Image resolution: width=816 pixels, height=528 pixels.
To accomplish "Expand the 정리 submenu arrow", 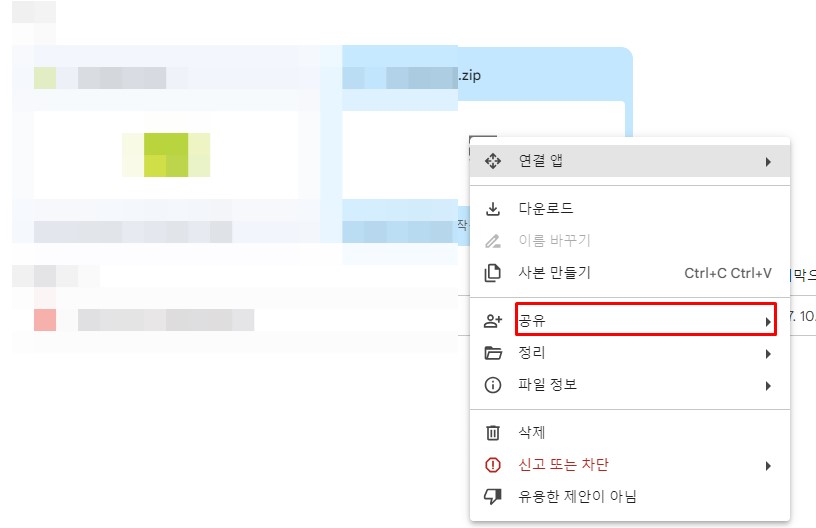I will pyautogui.click(x=768, y=354).
